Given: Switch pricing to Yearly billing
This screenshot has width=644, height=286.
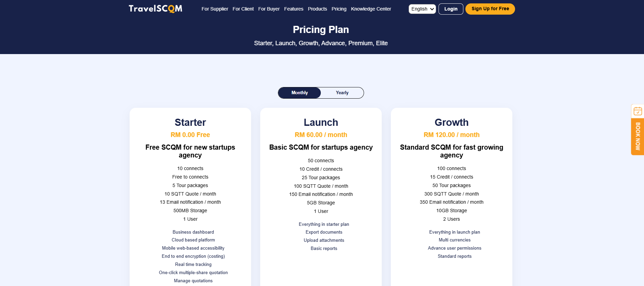Looking at the screenshot, I should point(342,93).
